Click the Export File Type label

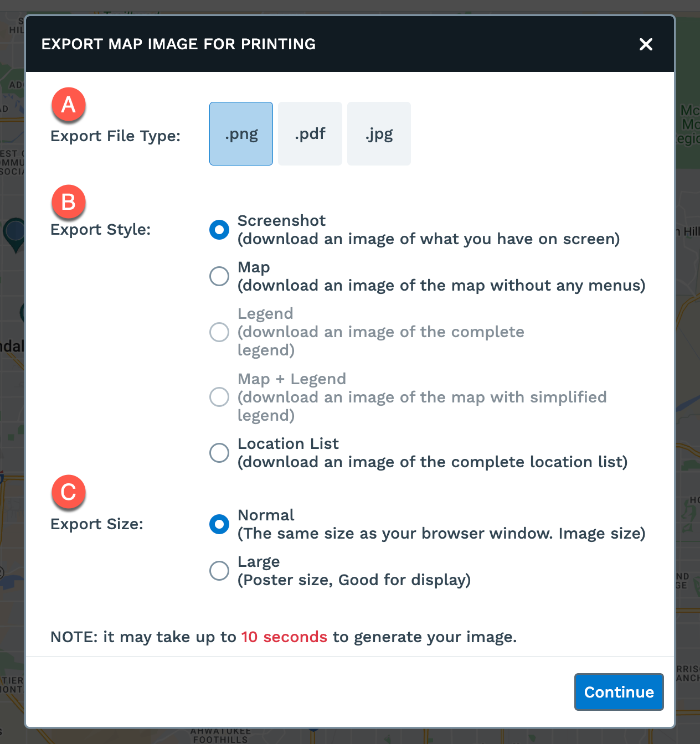[x=116, y=136]
